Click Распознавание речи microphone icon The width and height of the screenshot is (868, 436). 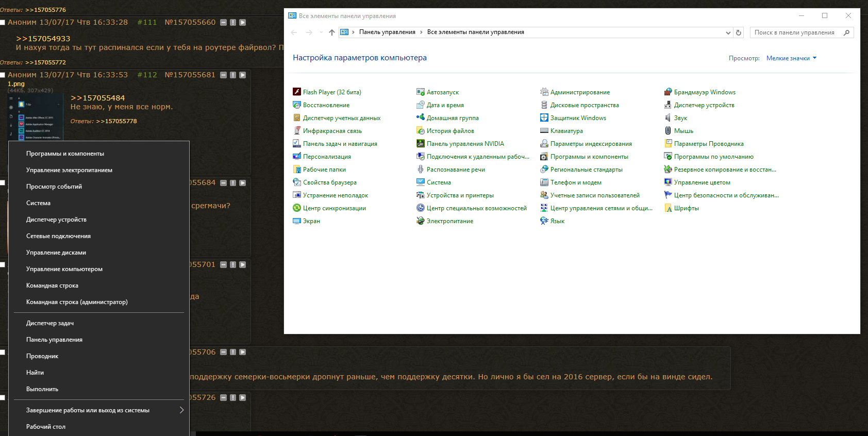[421, 170]
